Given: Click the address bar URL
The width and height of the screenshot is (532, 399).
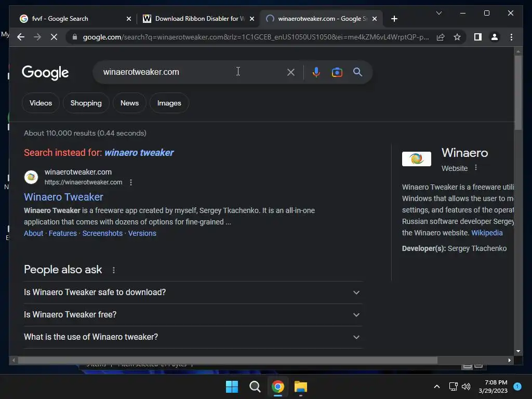Looking at the screenshot, I should (256, 37).
